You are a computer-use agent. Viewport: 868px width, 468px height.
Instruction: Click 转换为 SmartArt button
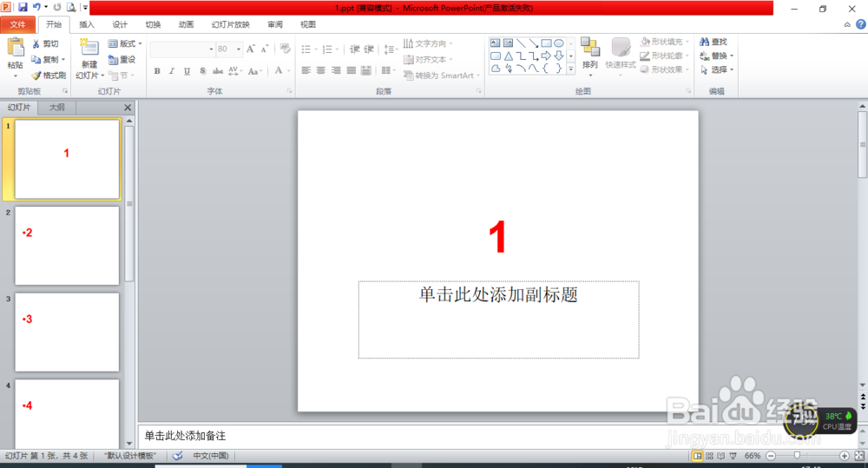(x=442, y=76)
